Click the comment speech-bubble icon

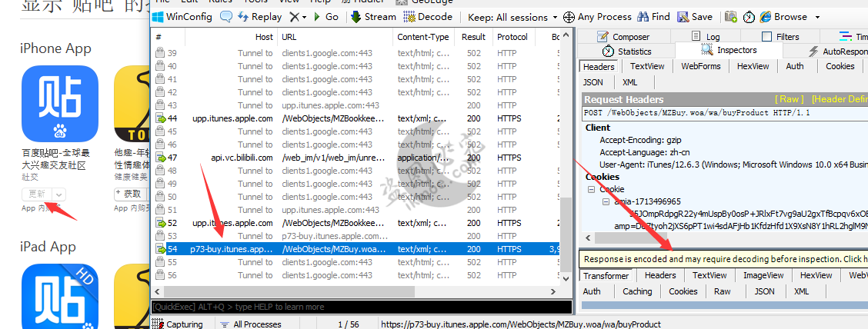pos(226,17)
